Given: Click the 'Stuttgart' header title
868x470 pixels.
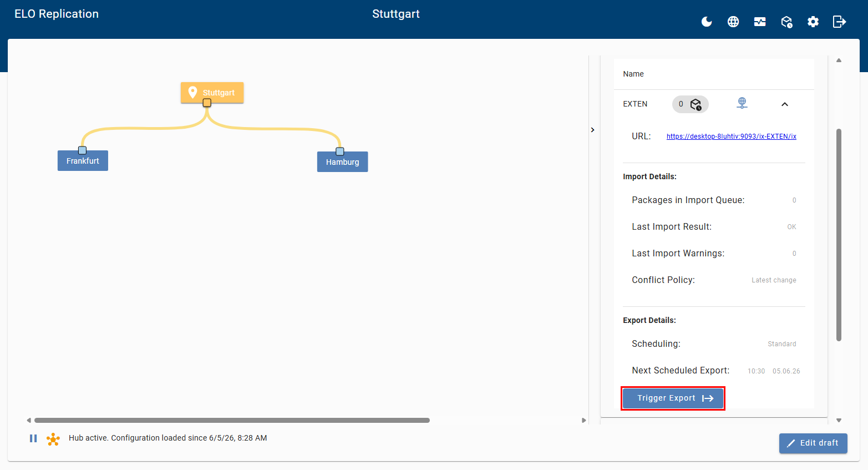Looking at the screenshot, I should [396, 14].
